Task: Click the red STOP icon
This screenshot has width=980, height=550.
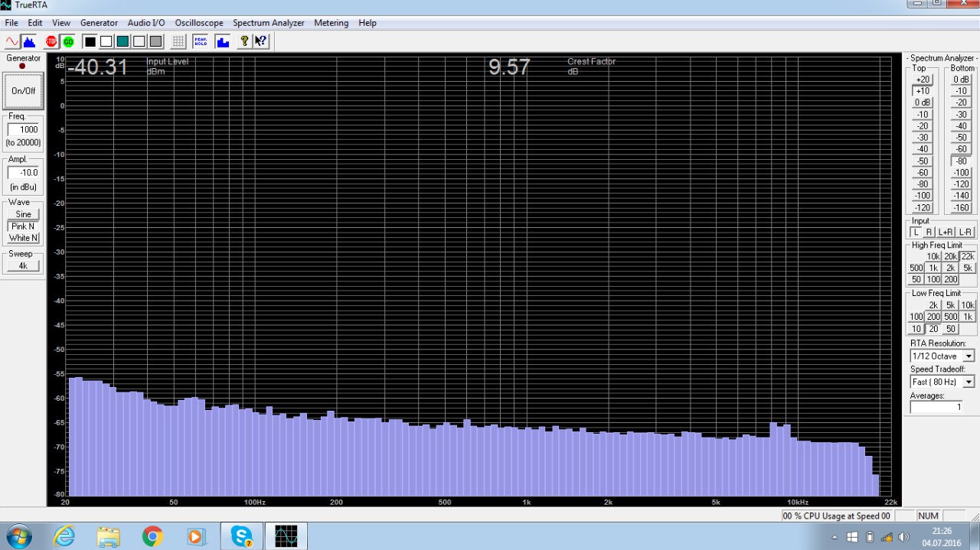Action: point(51,41)
